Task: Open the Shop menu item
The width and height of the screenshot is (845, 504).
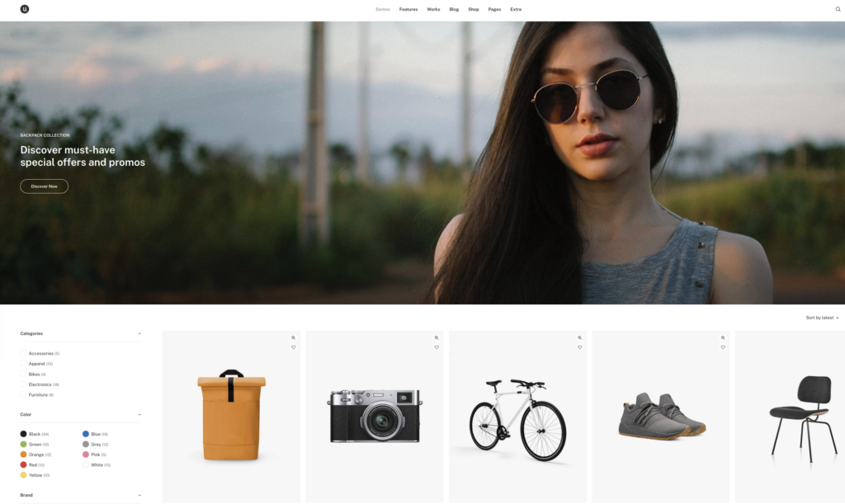Action: [x=474, y=9]
